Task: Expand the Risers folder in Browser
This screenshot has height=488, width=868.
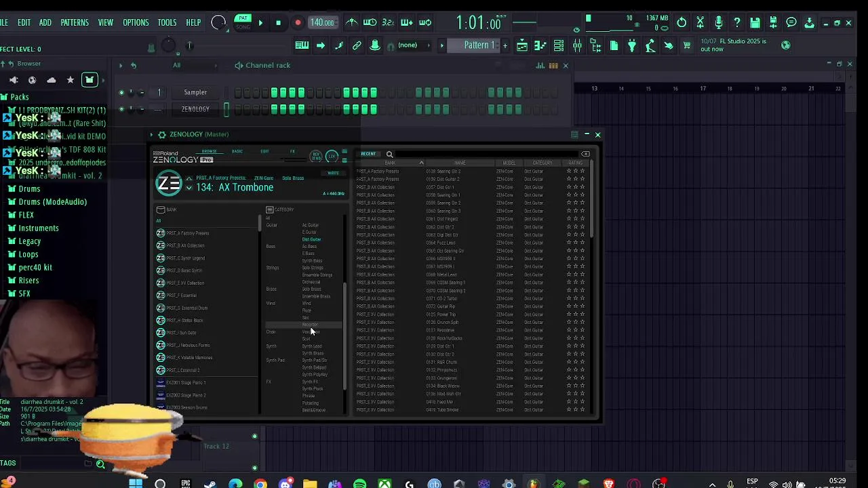Action: (x=28, y=281)
